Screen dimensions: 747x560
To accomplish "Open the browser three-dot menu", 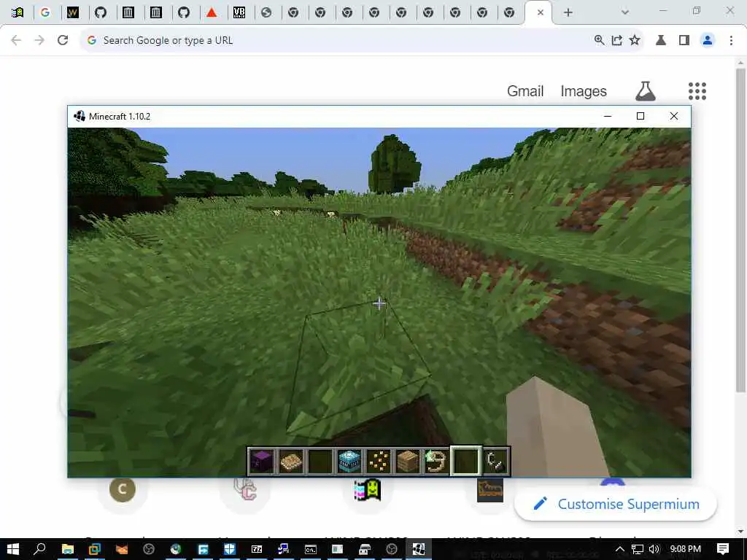I will pos(731,40).
